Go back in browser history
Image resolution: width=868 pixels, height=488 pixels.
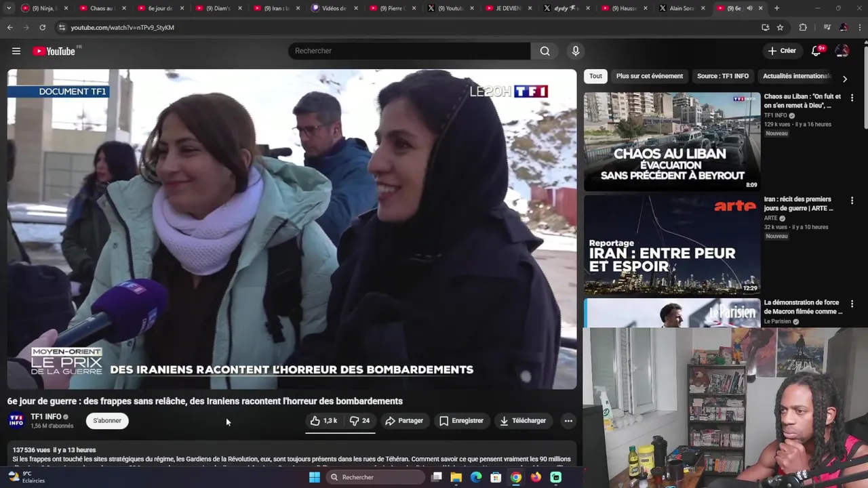pos(9,27)
